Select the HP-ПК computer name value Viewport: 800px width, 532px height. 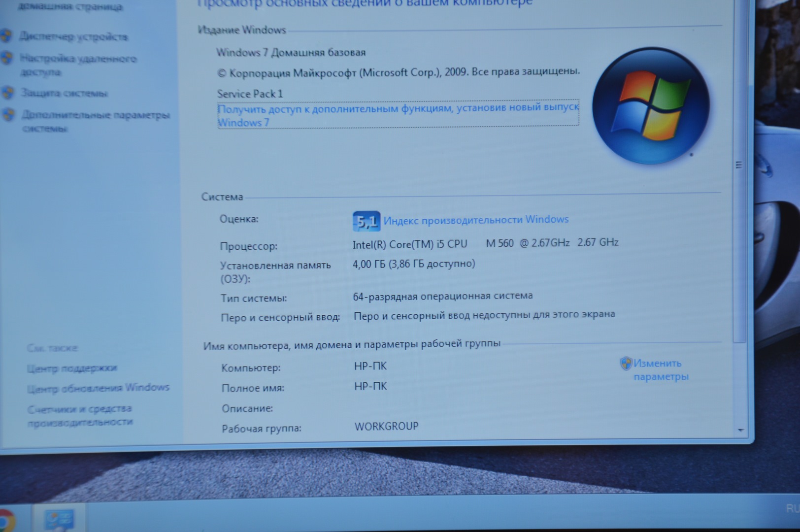point(370,366)
